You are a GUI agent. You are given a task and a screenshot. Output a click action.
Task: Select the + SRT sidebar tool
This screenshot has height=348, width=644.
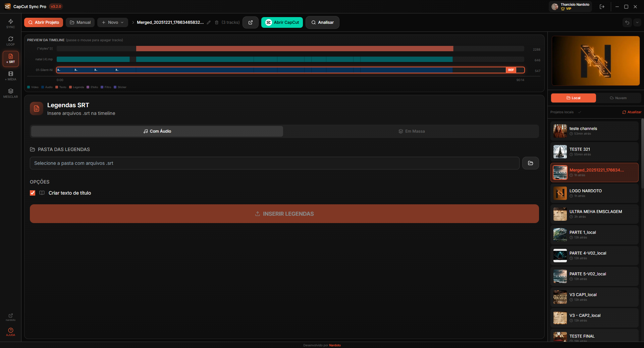pyautogui.click(x=10, y=59)
